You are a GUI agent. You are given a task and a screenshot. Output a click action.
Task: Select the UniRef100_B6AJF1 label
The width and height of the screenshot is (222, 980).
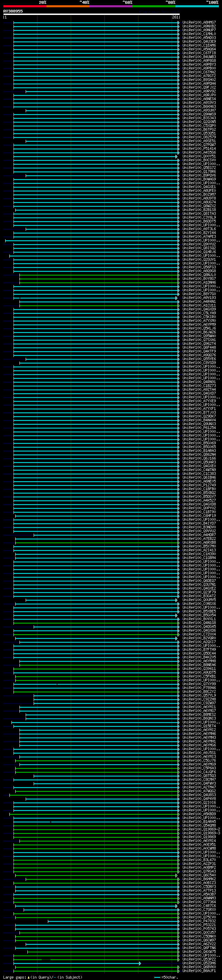tap(199, 971)
